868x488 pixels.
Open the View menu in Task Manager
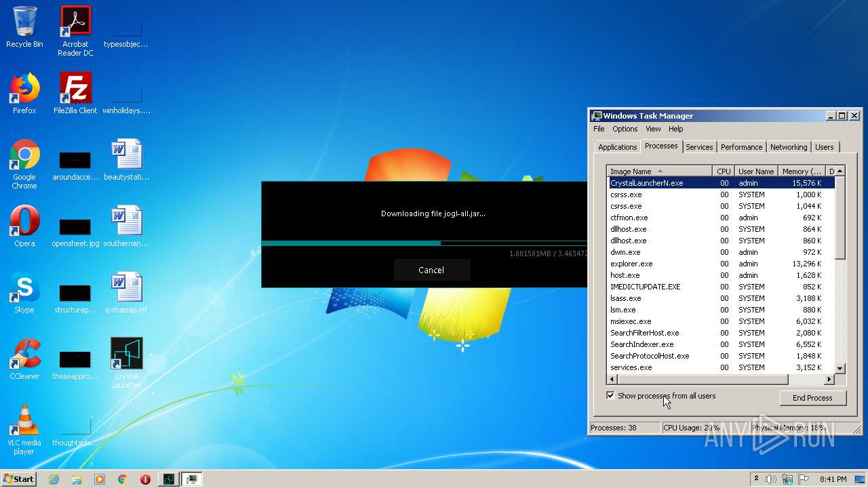click(653, 129)
